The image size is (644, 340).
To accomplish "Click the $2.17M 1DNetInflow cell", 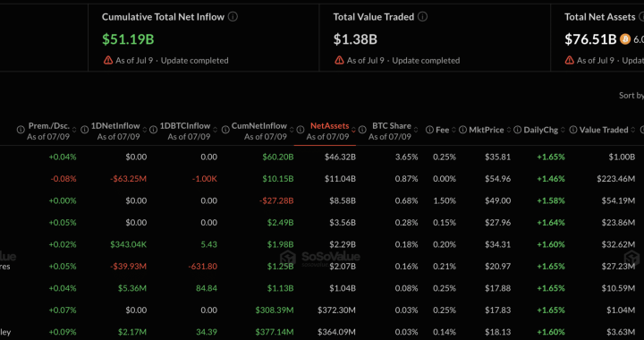I will click(x=131, y=332).
